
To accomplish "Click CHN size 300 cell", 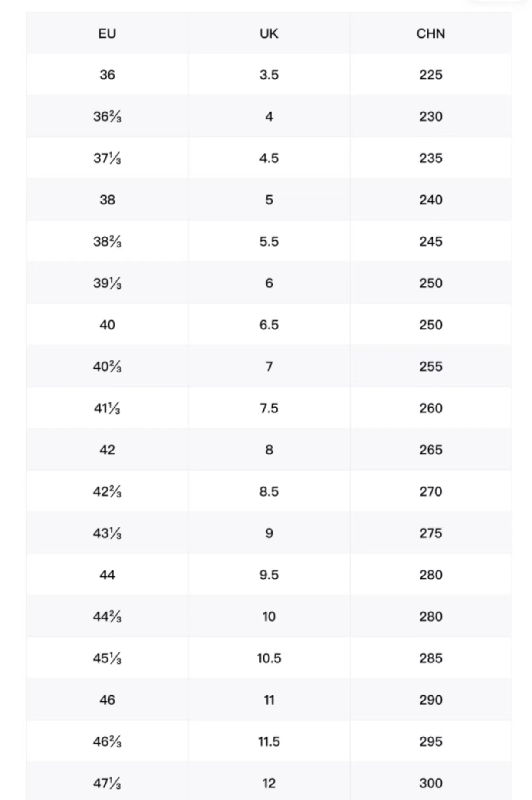I will tap(430, 783).
